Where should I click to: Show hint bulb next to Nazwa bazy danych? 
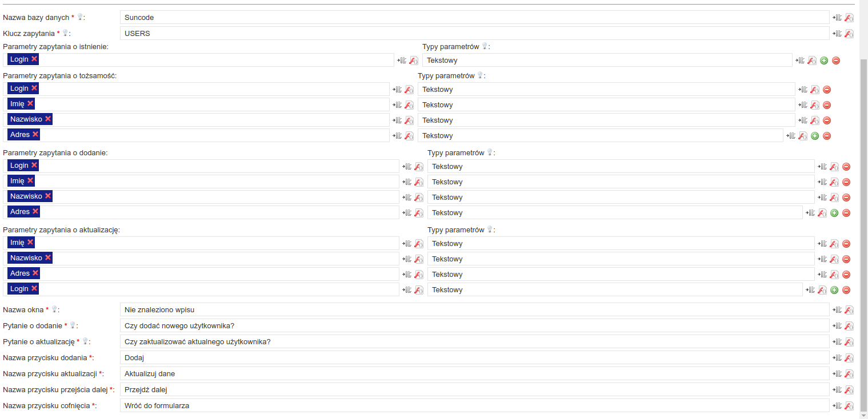point(79,17)
